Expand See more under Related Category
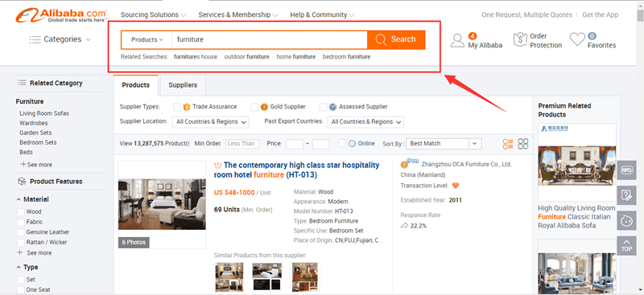This screenshot has height=295, width=644. click(x=36, y=165)
